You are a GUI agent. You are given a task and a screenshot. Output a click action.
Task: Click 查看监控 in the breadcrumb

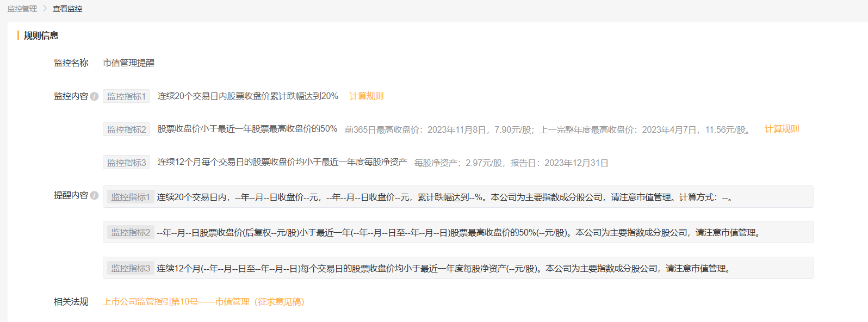point(67,9)
